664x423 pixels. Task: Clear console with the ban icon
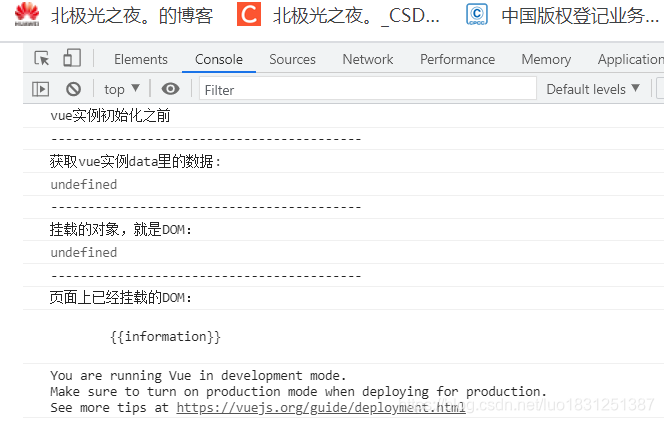click(73, 89)
